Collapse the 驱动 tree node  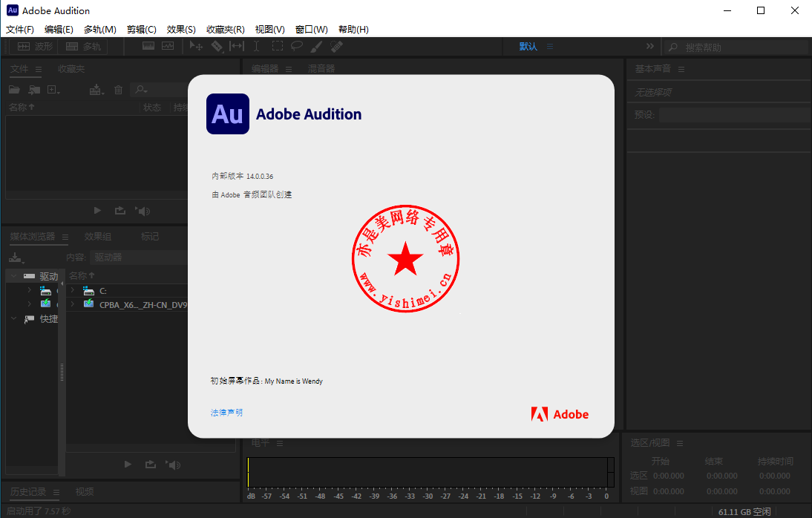(14, 276)
